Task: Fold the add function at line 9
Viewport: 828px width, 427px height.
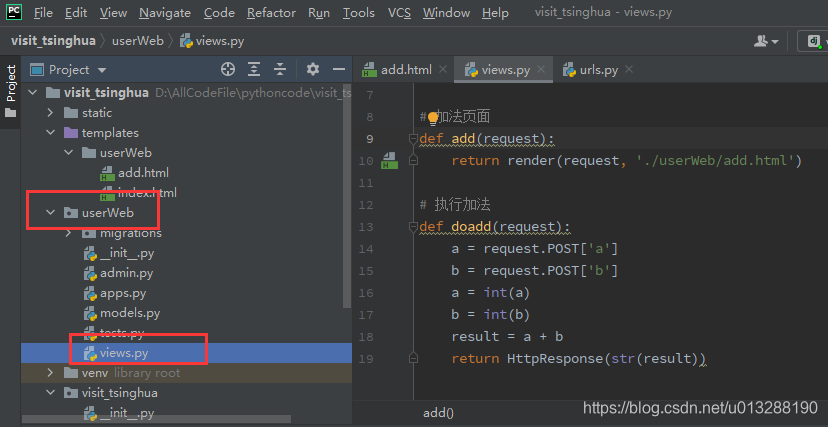Action: coord(413,139)
